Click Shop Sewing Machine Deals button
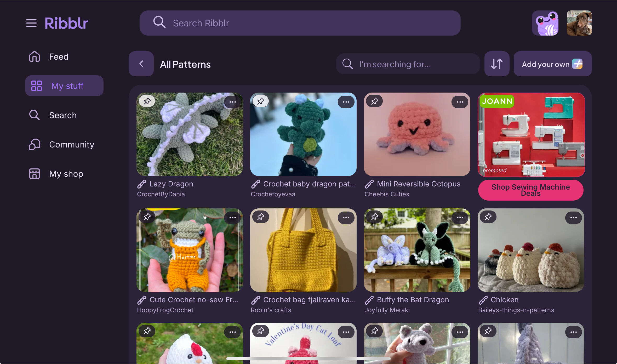The image size is (617, 364). 531,190
